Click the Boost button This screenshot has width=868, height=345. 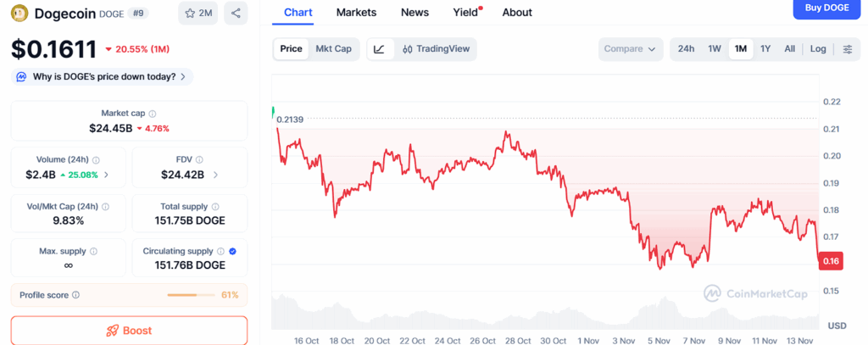(x=129, y=331)
